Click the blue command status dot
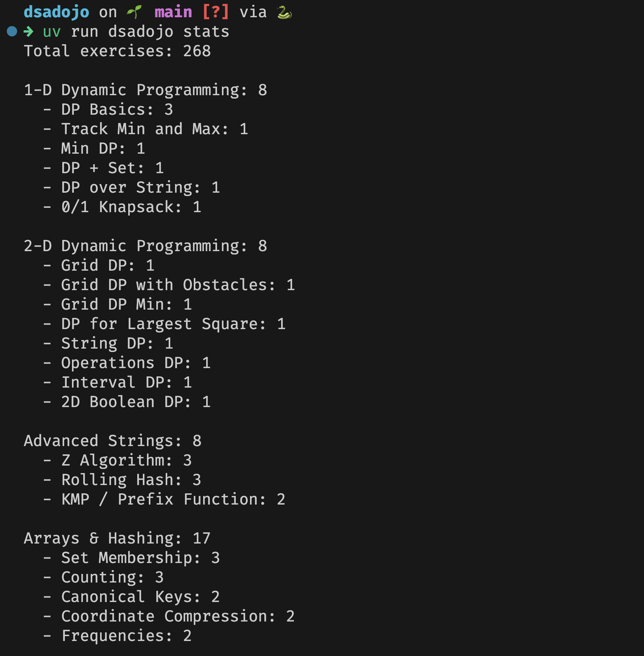 12,31
